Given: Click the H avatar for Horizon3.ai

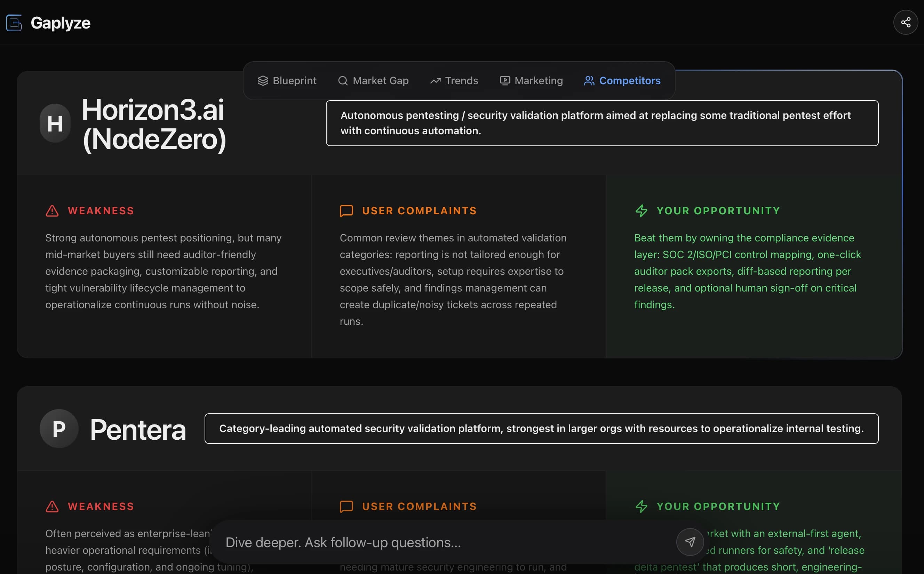Looking at the screenshot, I should coord(55,123).
